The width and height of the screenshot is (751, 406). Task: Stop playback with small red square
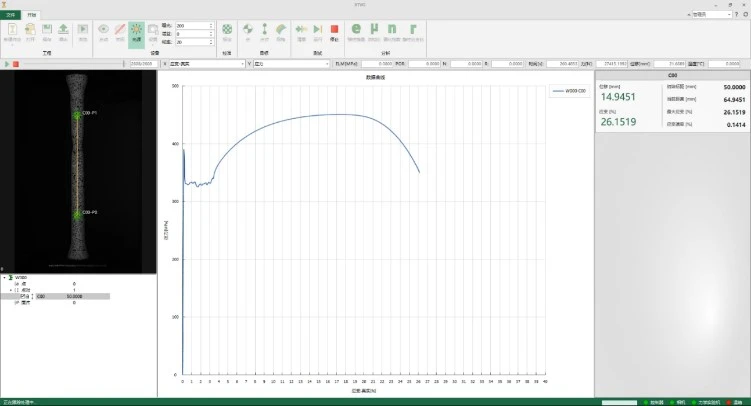16,64
